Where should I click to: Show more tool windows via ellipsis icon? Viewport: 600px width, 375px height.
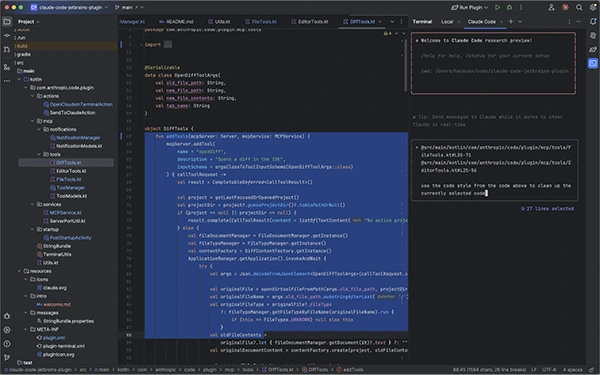[7, 81]
